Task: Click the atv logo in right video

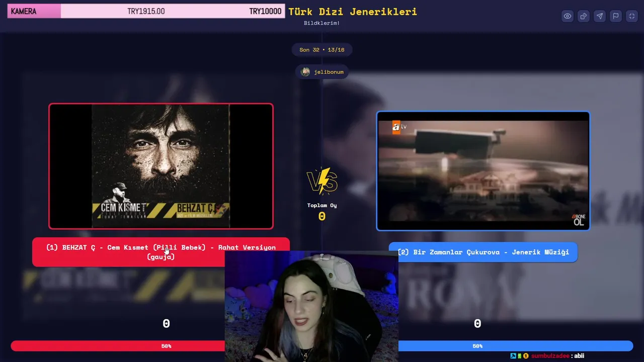Action: click(399, 127)
